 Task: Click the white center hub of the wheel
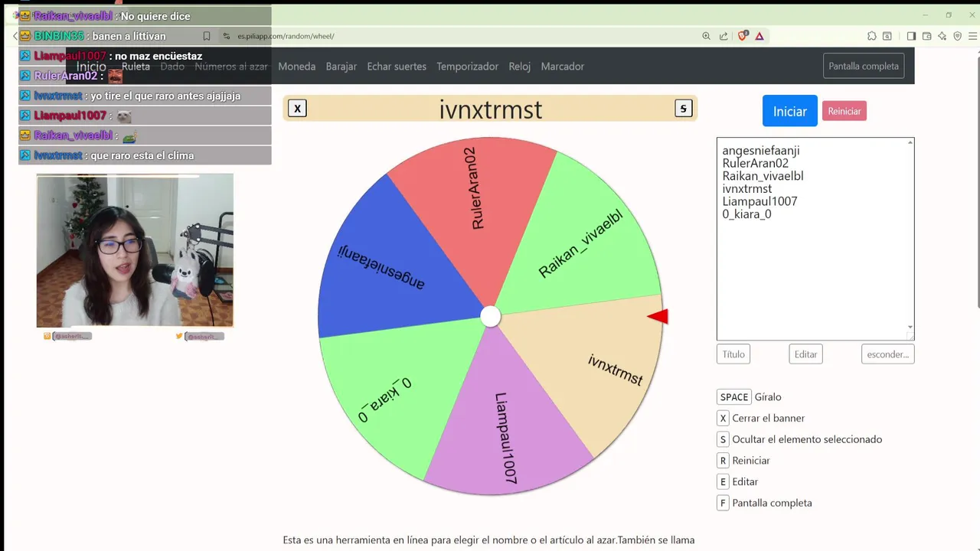490,316
